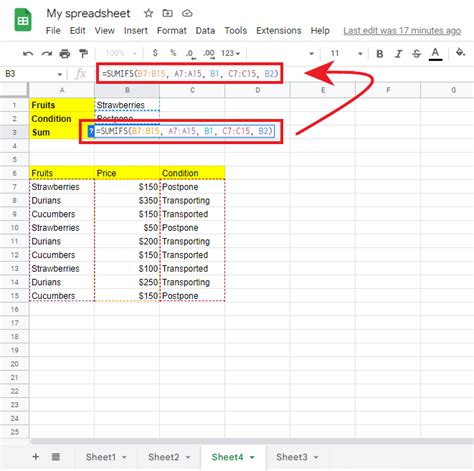Toggle italic formatting
The height and width of the screenshot is (471, 474).
pos(398,54)
